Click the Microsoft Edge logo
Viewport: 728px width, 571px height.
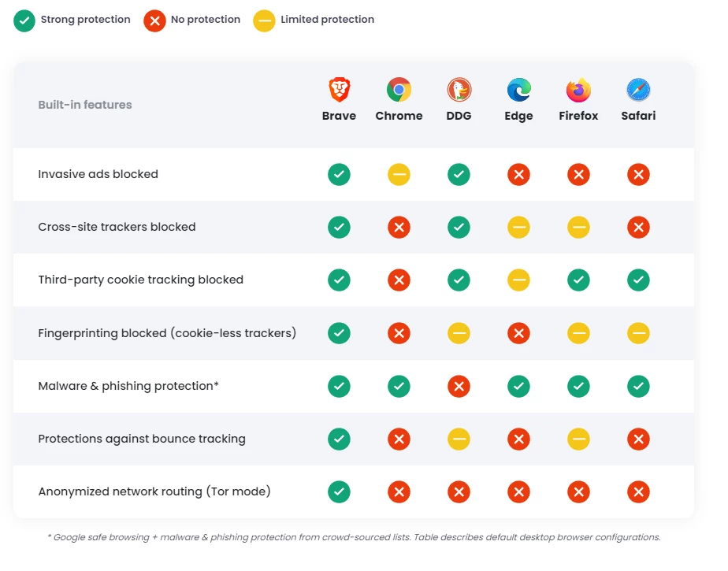[518, 91]
